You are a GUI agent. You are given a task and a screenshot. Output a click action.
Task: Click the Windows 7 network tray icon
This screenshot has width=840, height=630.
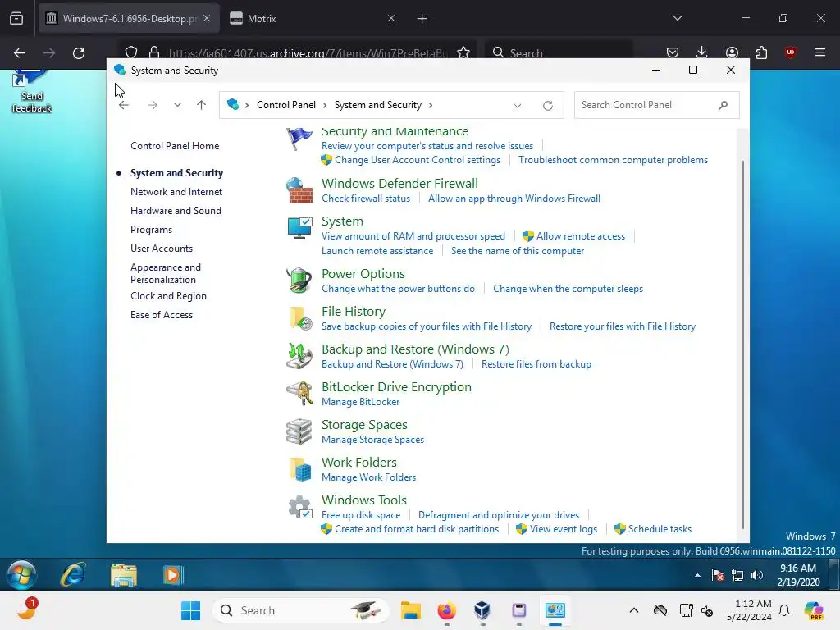[737, 575]
